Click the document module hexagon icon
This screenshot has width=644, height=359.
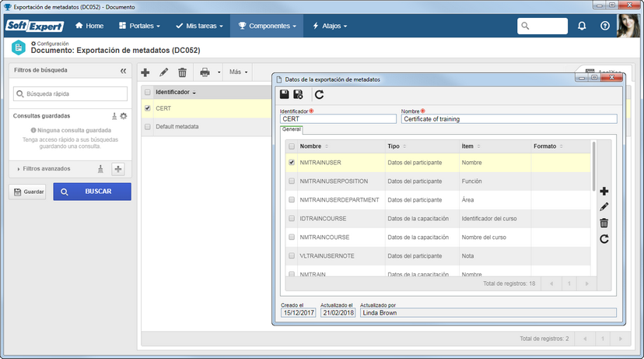(18, 48)
